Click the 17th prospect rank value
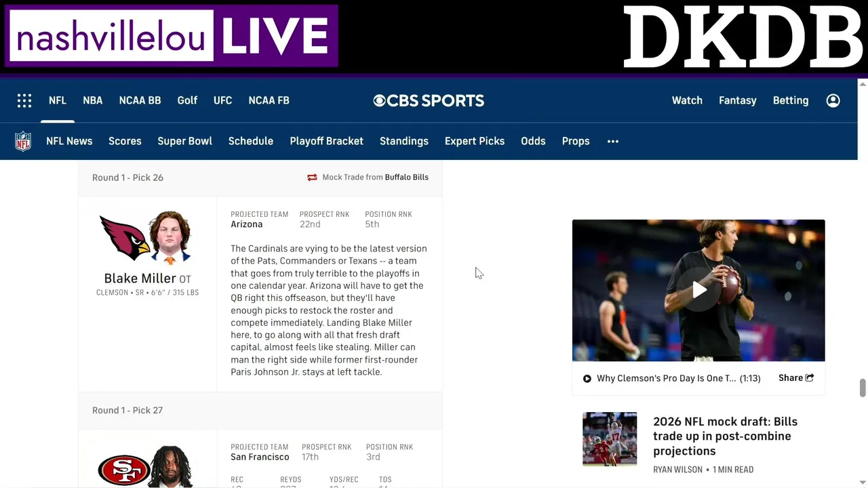The height and width of the screenshot is (488, 868). click(x=310, y=457)
